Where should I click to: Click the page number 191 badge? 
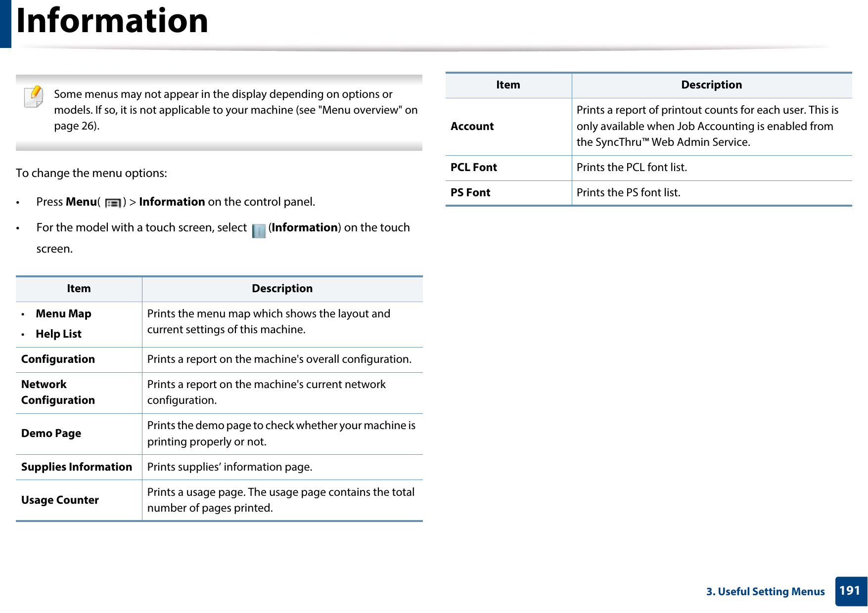[x=850, y=591]
